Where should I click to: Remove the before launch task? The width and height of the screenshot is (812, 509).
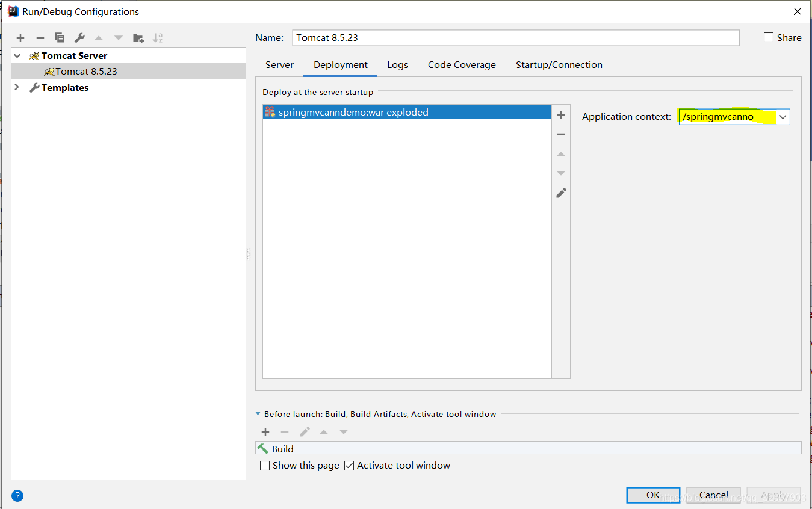pyautogui.click(x=285, y=432)
